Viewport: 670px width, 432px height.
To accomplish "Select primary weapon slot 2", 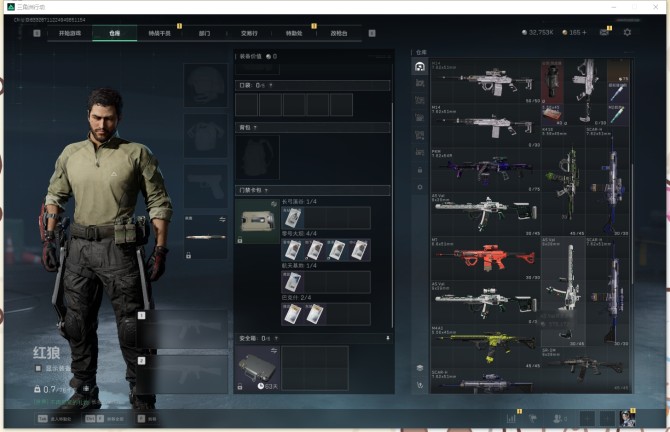I will (x=182, y=375).
